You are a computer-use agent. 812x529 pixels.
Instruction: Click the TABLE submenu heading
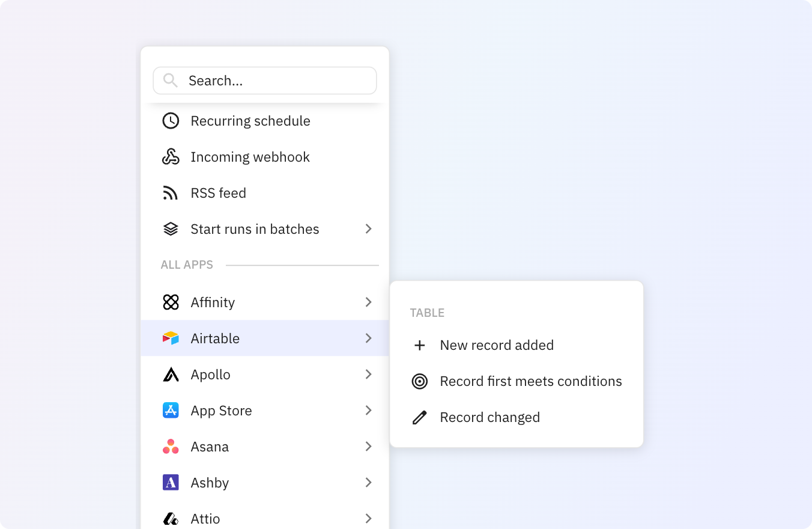(427, 313)
